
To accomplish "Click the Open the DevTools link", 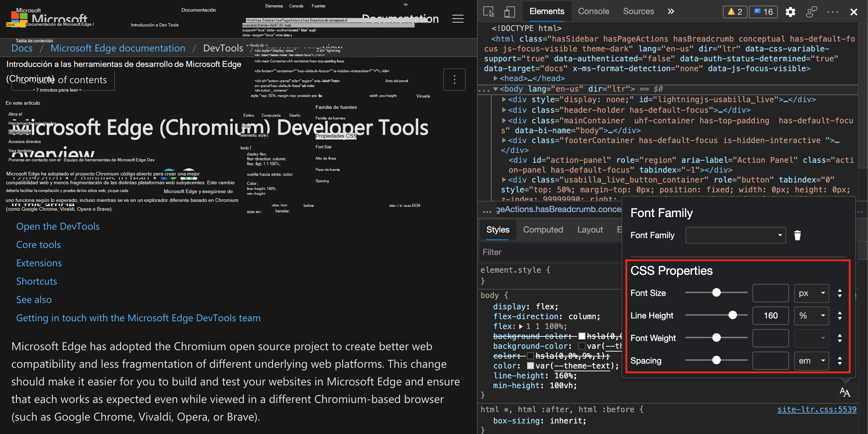I will (58, 226).
